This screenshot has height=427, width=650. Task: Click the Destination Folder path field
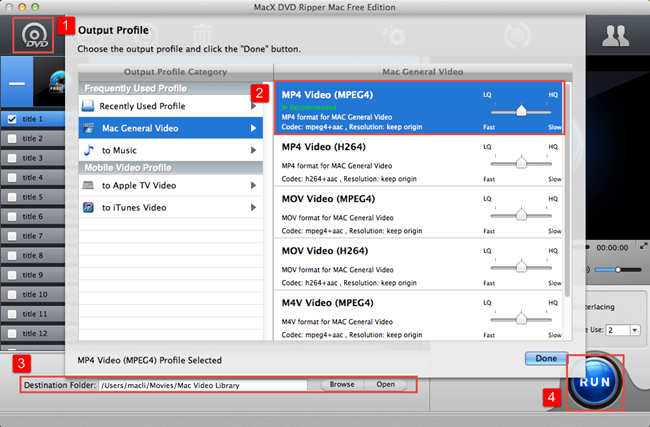[x=203, y=385]
